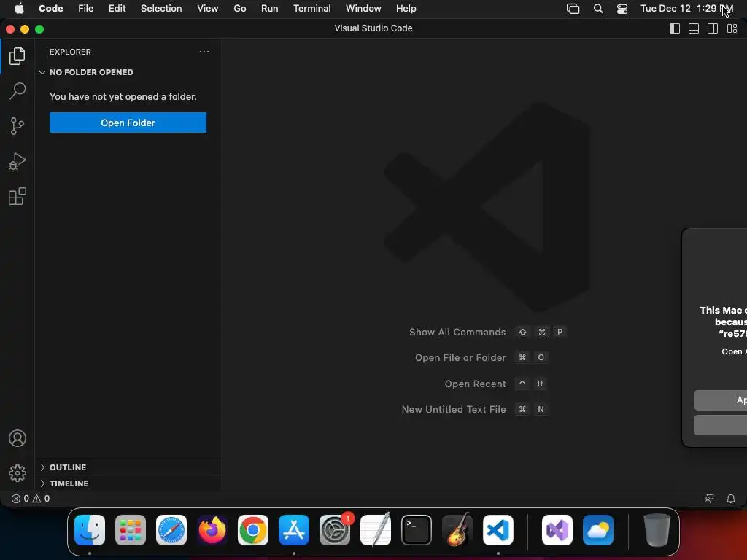
Task: Click the EXPLORER panel title
Action: point(70,52)
